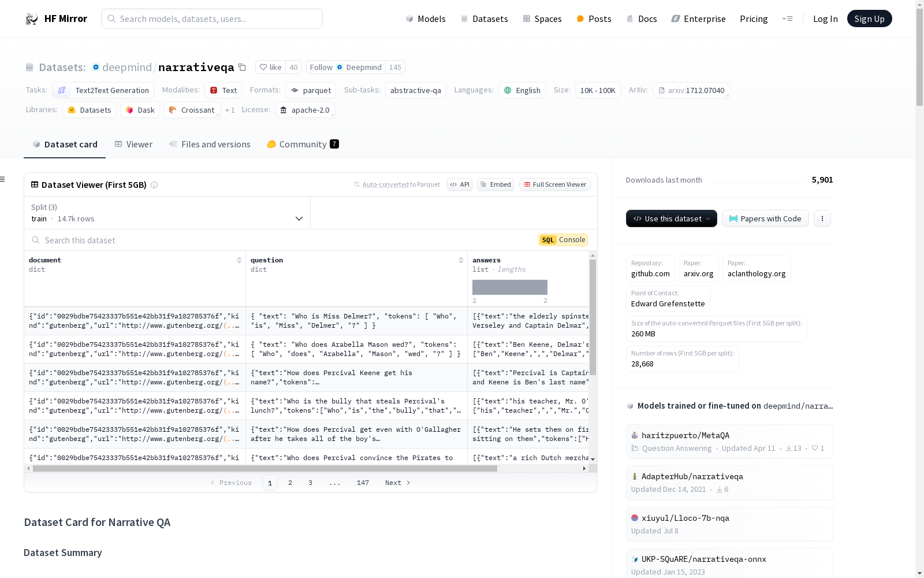Like the narrativeqa dataset
This screenshot has height=578, width=924.
(x=270, y=67)
